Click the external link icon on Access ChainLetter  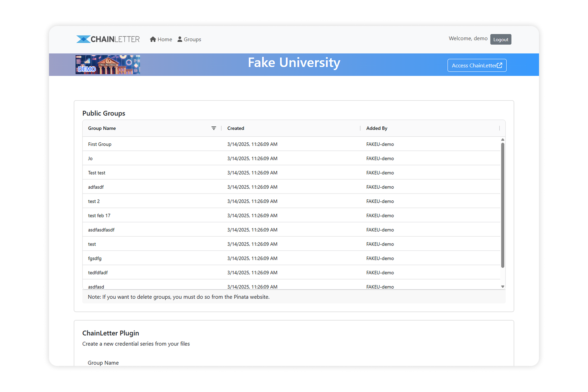point(500,65)
